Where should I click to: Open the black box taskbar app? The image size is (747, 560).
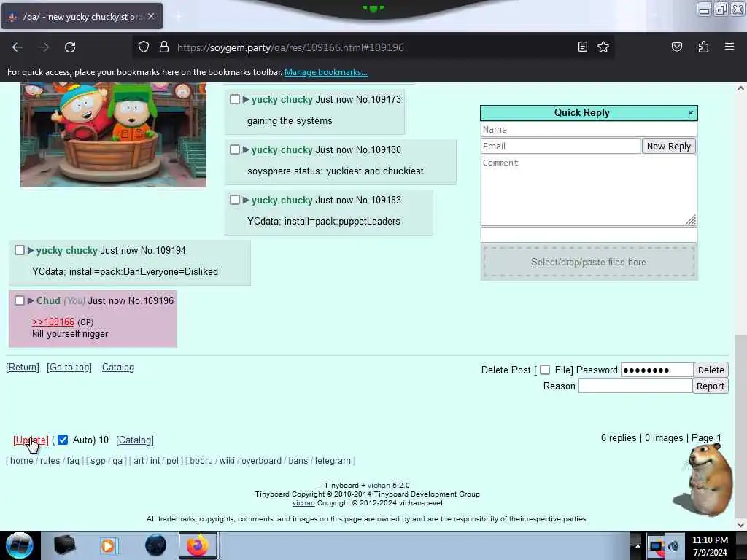pyautogui.click(x=65, y=545)
